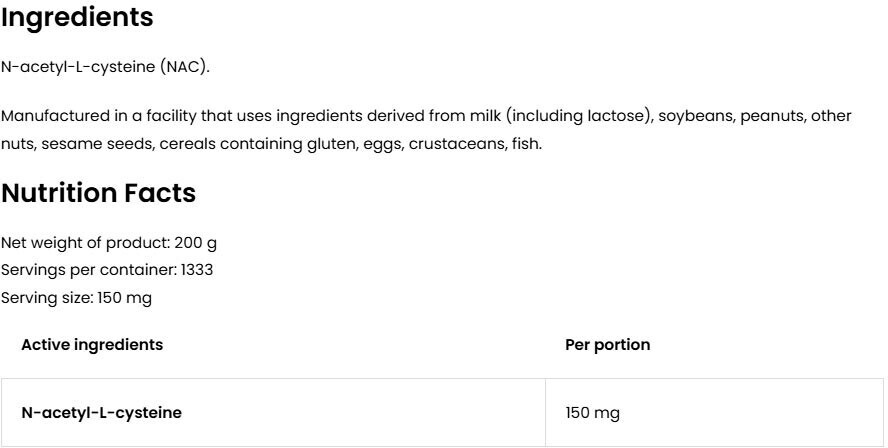Screen dimensions: 888x448
Task: Click the word 'Manufactured' in the allergen notice
Action: (47, 116)
